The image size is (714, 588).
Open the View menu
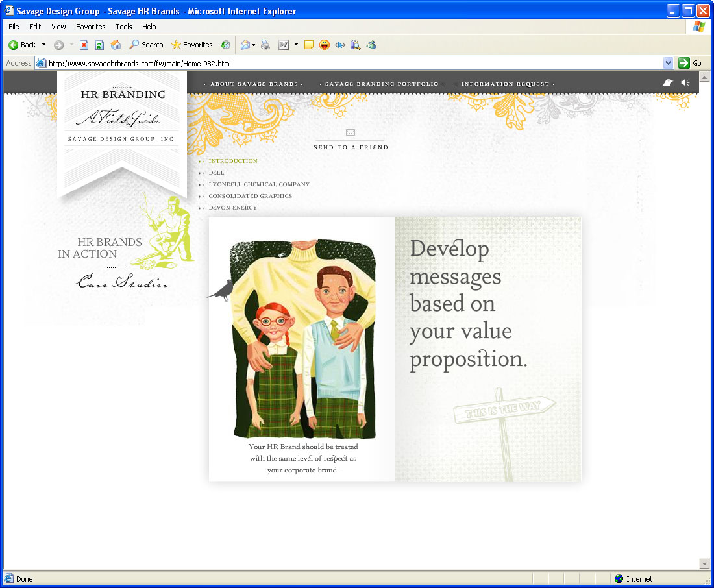pos(58,27)
